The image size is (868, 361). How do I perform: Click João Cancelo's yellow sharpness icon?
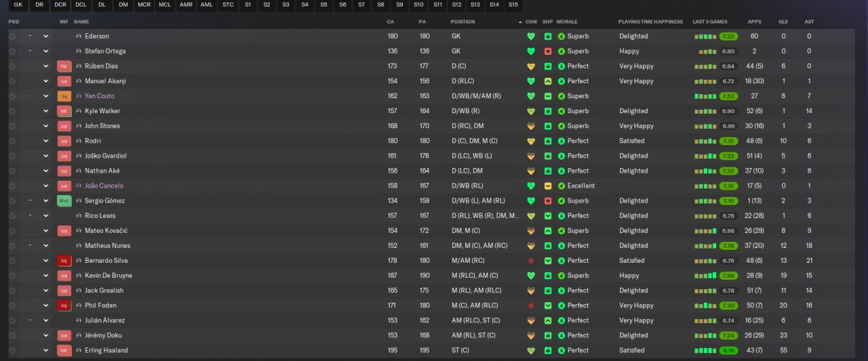[548, 186]
